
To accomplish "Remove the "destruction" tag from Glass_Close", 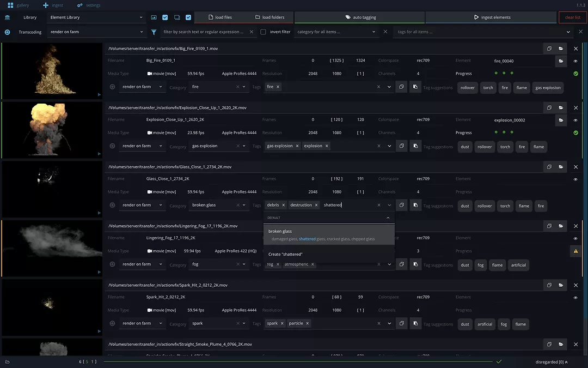I will pos(316,205).
